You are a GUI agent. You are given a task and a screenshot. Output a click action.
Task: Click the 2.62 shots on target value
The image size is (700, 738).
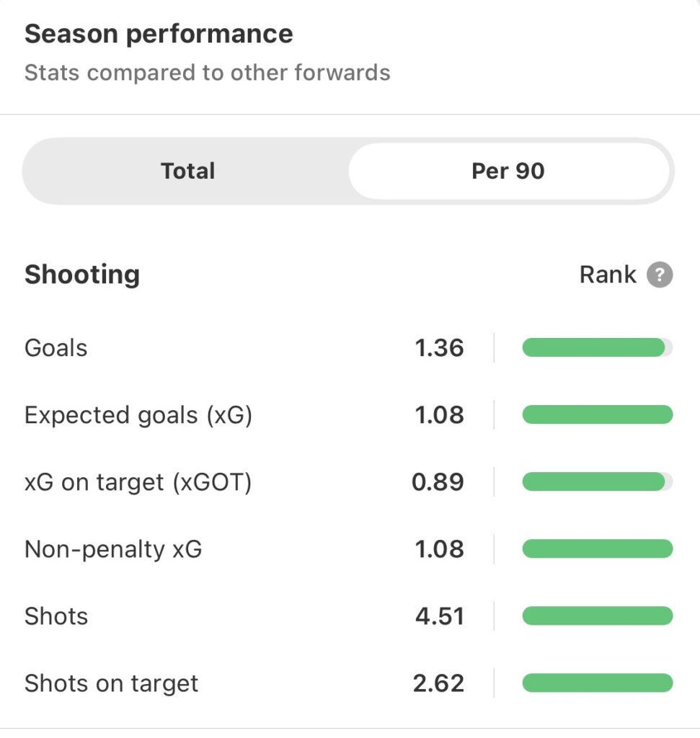tap(438, 683)
